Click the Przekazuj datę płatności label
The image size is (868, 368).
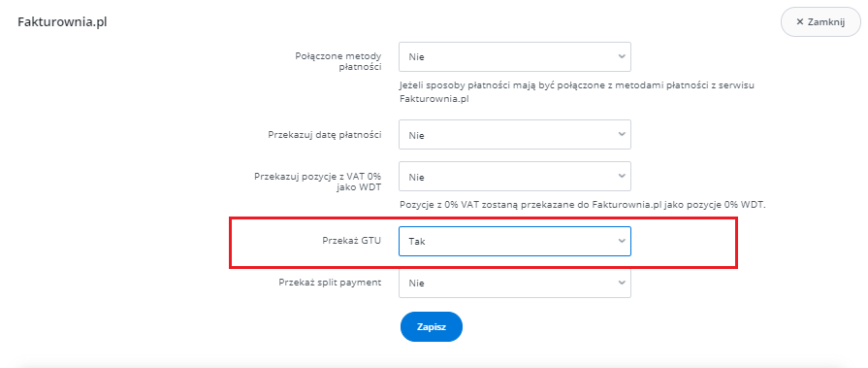(x=325, y=135)
